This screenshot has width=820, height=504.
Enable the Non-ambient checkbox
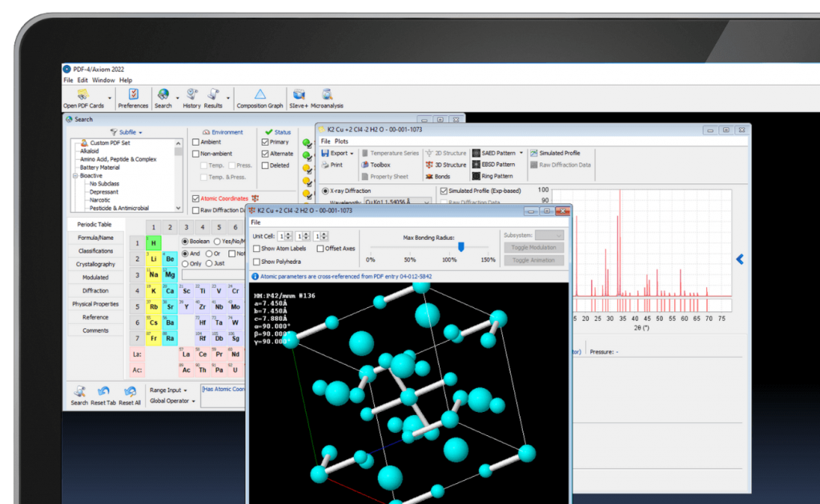[195, 154]
